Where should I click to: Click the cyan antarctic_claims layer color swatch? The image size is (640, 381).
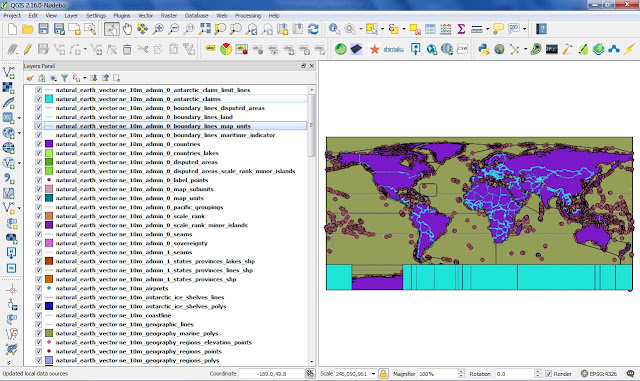tap(49, 99)
